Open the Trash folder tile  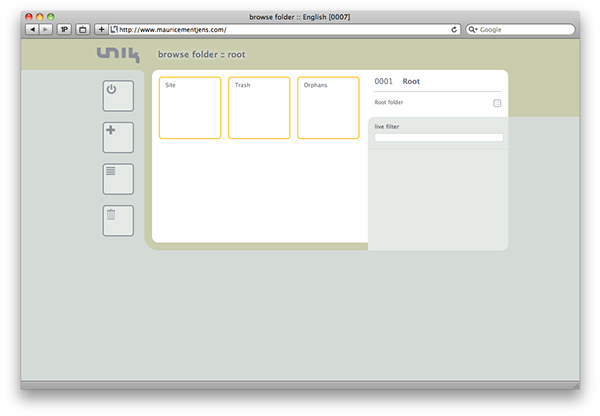pyautogui.click(x=259, y=108)
